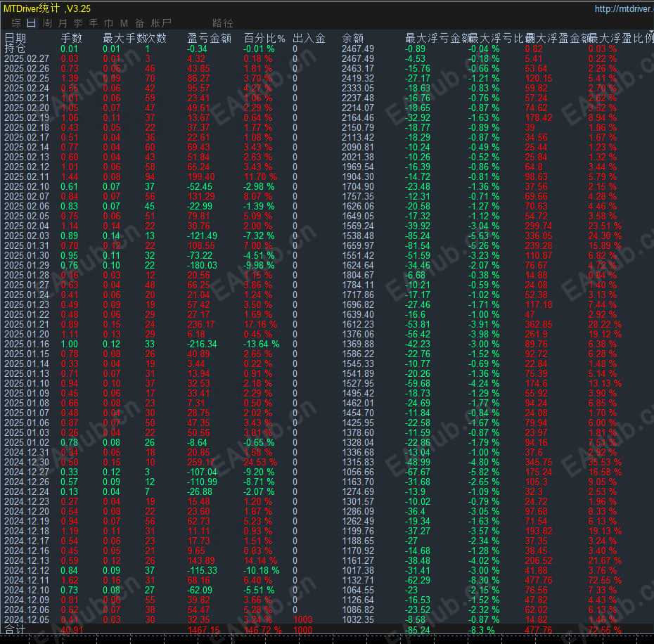Click the 最大手数 column header
Image resolution: width=654 pixels, height=644 pixels.
click(x=124, y=39)
